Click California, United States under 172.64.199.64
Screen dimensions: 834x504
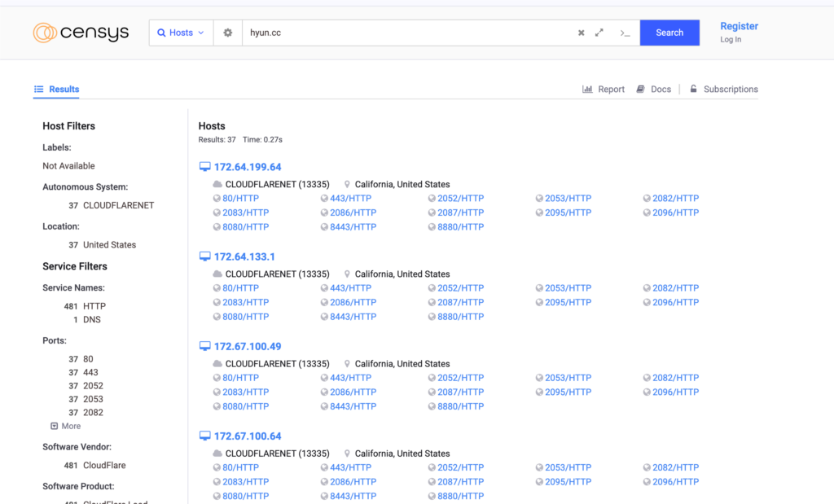point(402,185)
